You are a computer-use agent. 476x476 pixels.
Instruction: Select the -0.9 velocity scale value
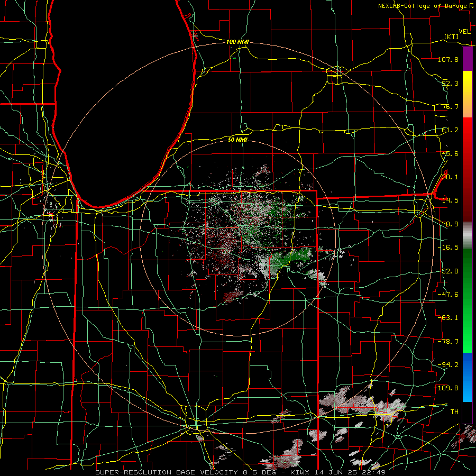point(450,224)
